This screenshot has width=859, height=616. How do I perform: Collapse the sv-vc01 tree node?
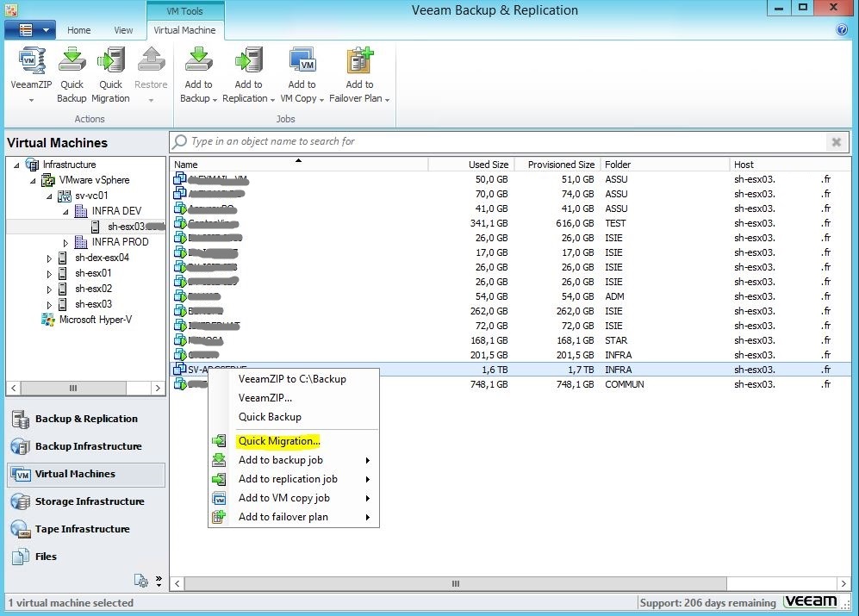[x=49, y=196]
